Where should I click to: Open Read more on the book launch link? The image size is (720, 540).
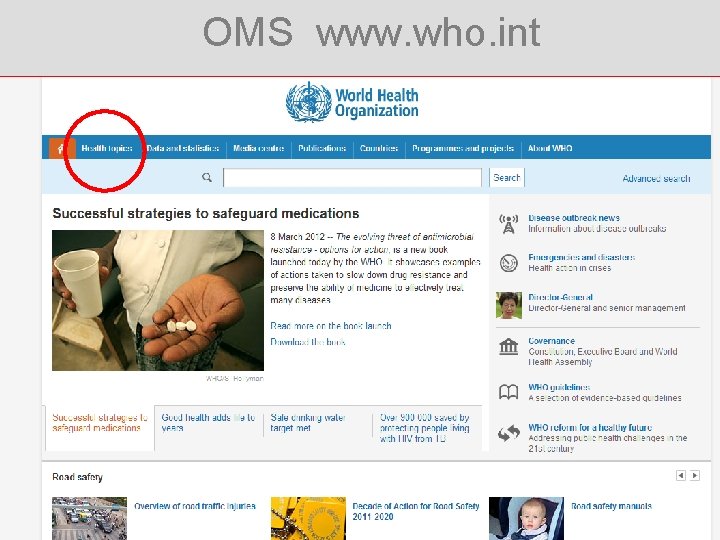coord(331,326)
